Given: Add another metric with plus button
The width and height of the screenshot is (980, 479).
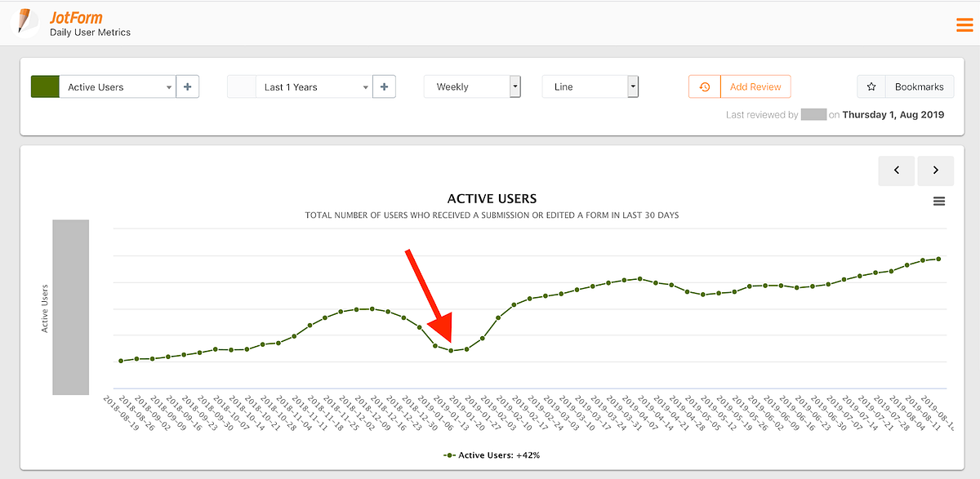Looking at the screenshot, I should (x=188, y=86).
